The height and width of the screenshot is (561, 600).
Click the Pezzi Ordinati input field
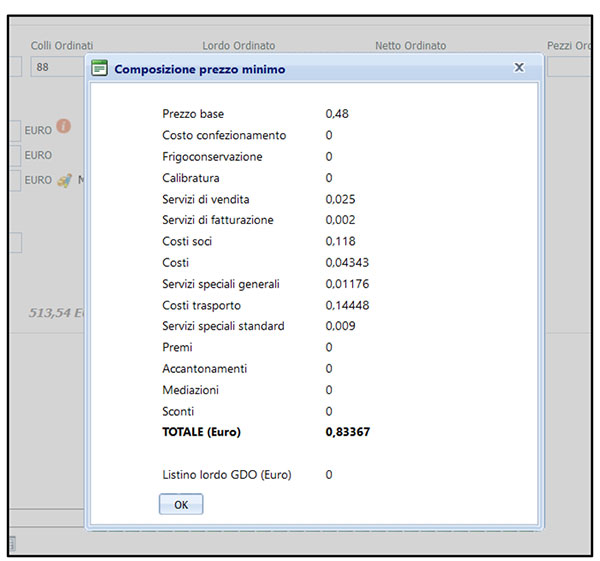pos(572,67)
